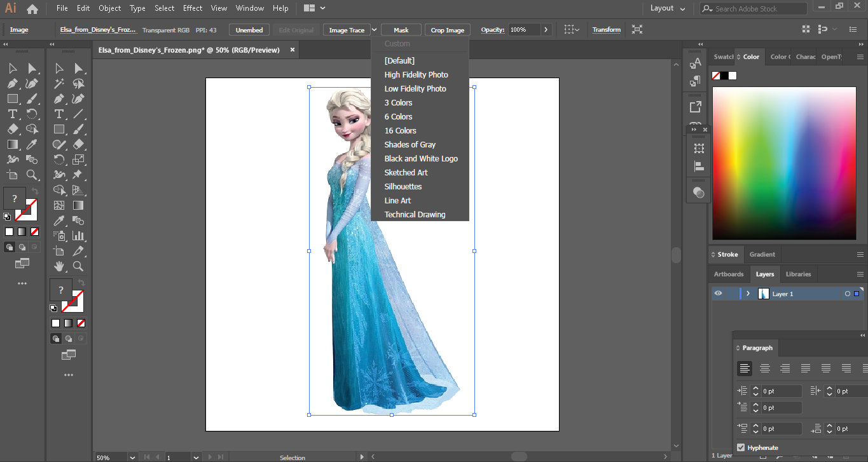
Task: Pick a color from the spectrum ramp
Action: [x=783, y=163]
